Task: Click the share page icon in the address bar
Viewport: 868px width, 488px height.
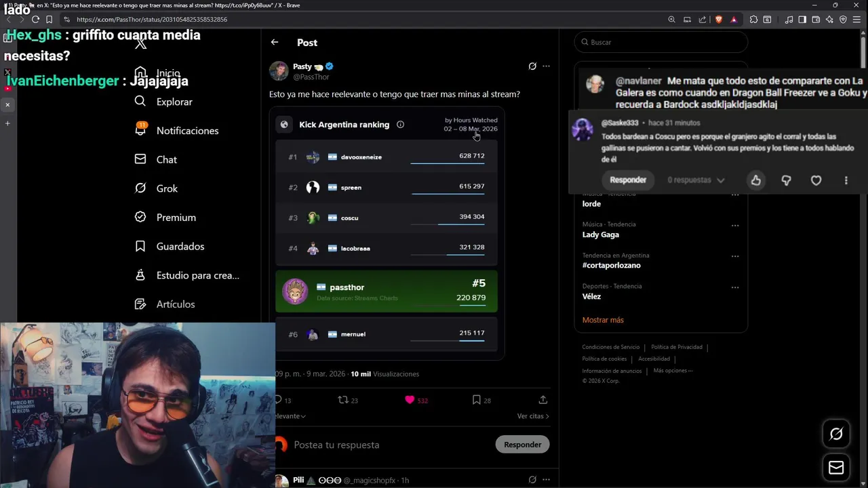Action: (x=703, y=20)
